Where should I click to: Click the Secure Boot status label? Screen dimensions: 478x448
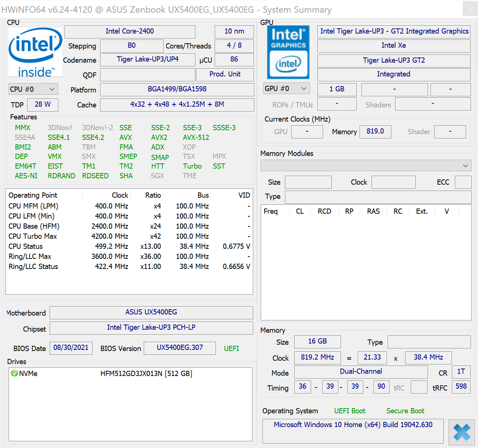(x=405, y=411)
